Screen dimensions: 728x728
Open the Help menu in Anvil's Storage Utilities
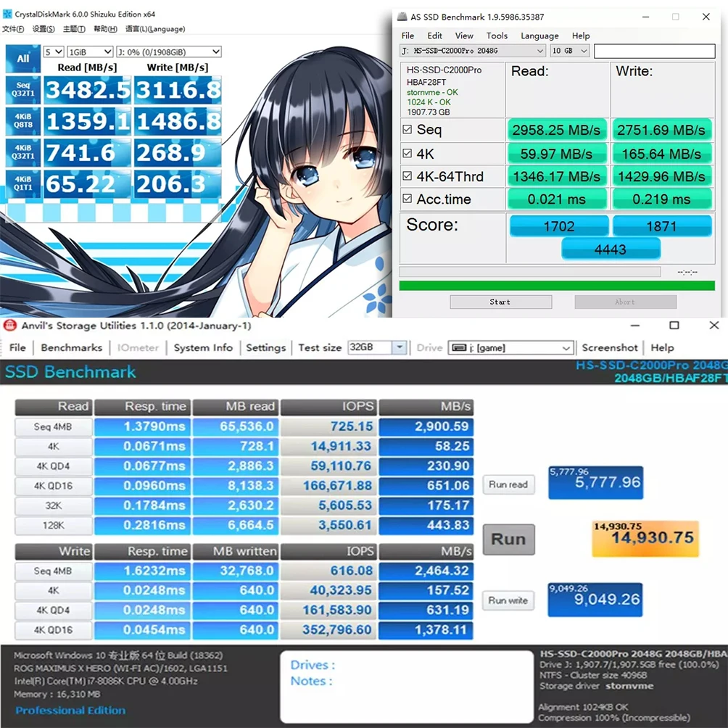coord(662,347)
